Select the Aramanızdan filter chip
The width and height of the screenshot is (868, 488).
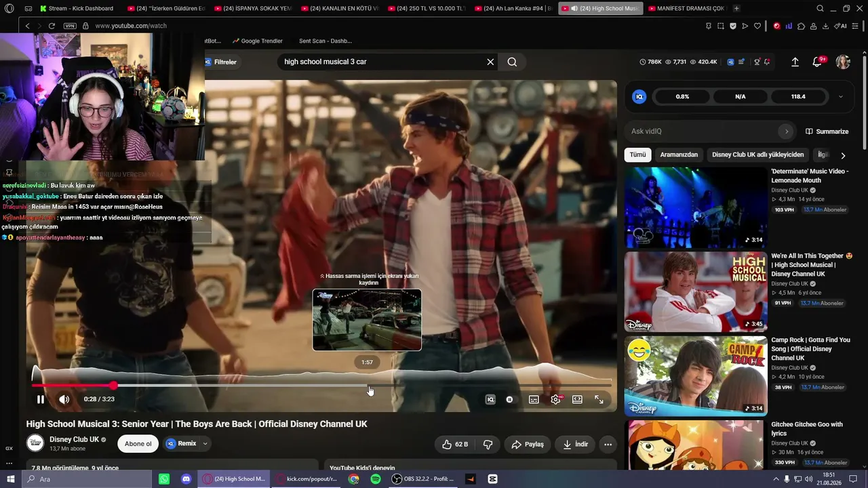[x=679, y=155]
